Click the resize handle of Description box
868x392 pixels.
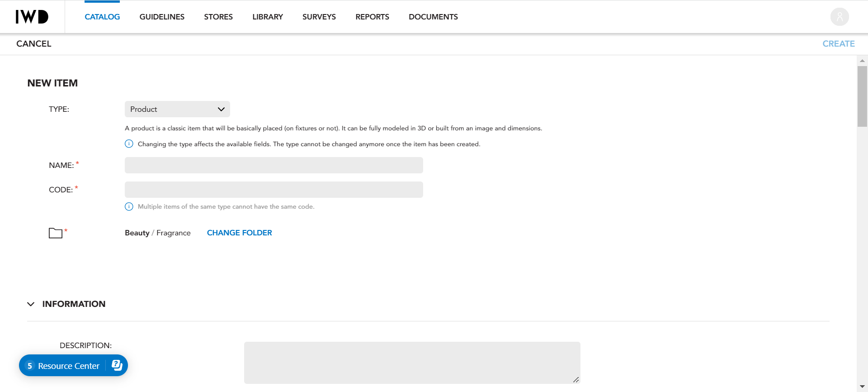pos(576,380)
